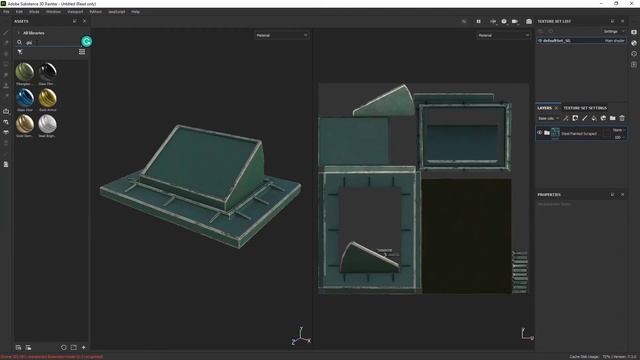Select the Clone tool

6,85
